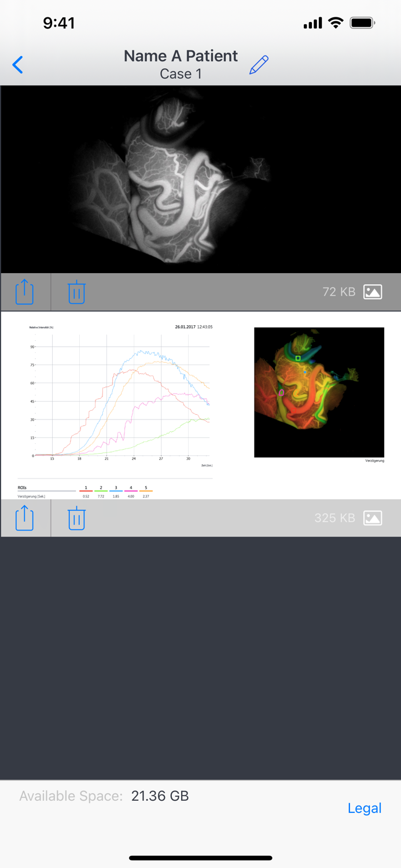Share the 325 KB chart image
Image resolution: width=401 pixels, height=868 pixels.
(x=24, y=518)
